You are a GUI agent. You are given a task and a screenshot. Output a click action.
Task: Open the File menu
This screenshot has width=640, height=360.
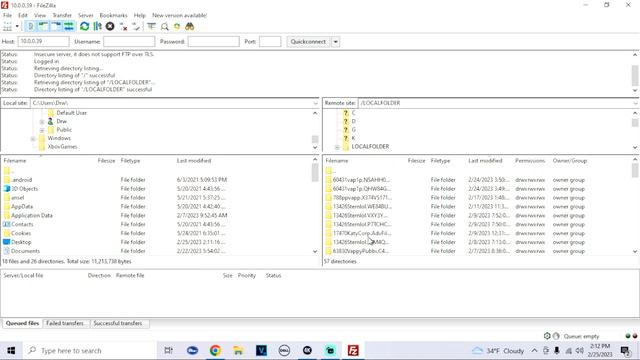[x=7, y=15]
